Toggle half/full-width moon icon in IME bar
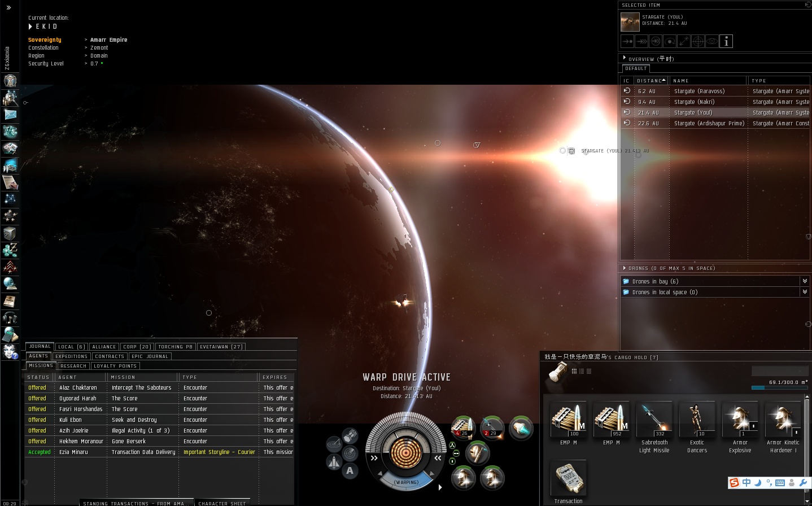This screenshot has height=506, width=812. 758,483
